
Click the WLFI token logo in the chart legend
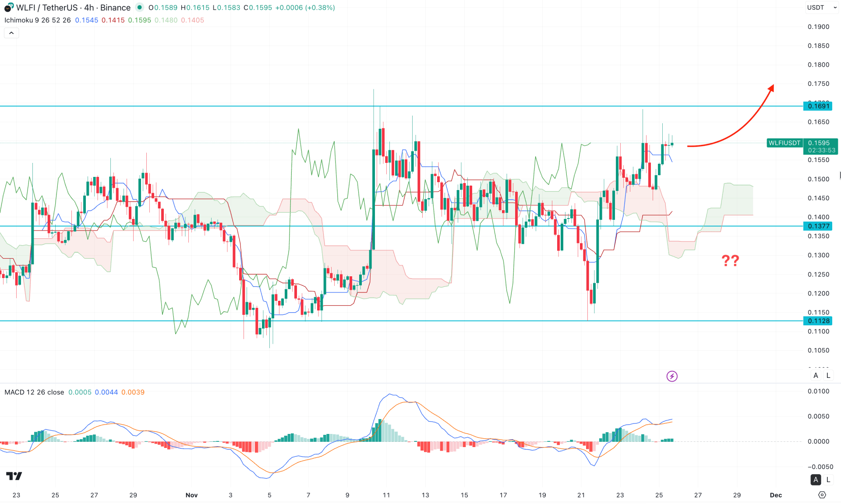[8, 7]
